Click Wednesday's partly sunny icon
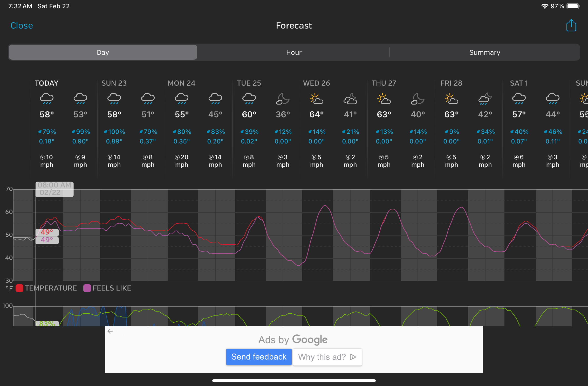Viewport: 588px width, 386px height. point(316,99)
